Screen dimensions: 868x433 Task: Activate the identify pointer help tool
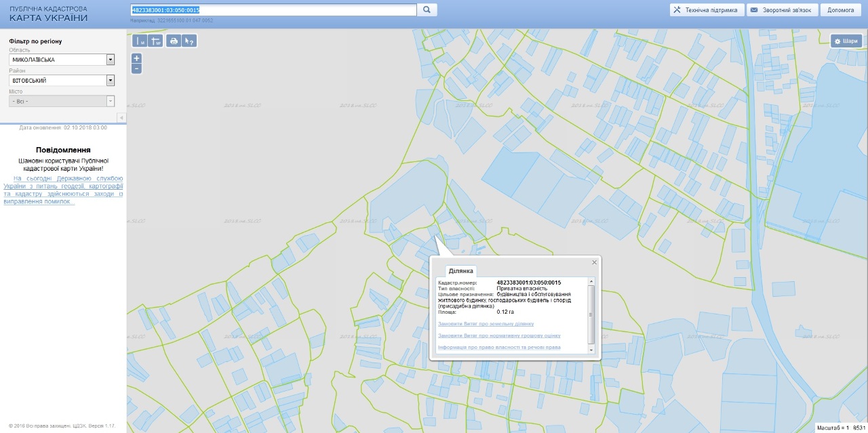[189, 41]
